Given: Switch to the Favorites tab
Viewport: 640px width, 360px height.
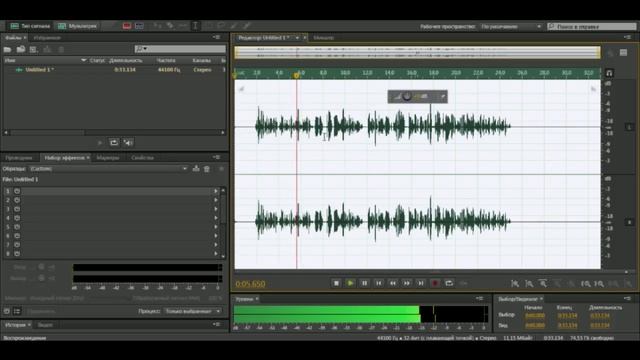Looking at the screenshot, I should click(x=47, y=38).
